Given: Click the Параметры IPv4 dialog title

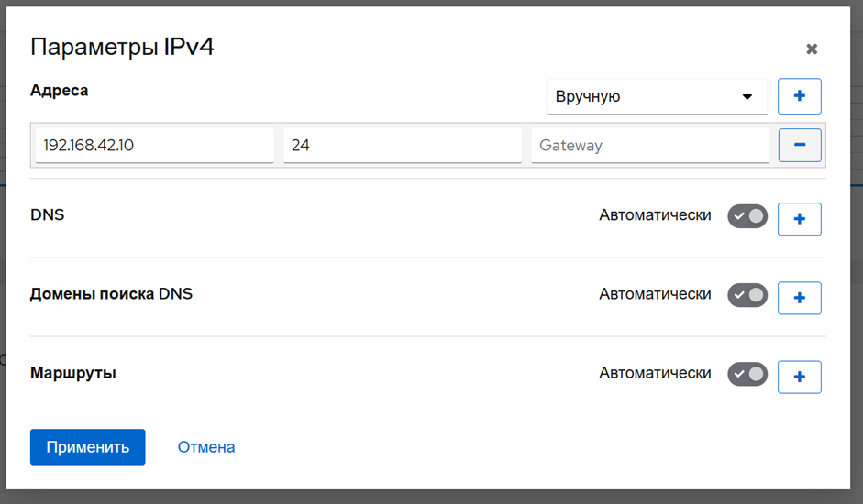Looking at the screenshot, I should [122, 48].
